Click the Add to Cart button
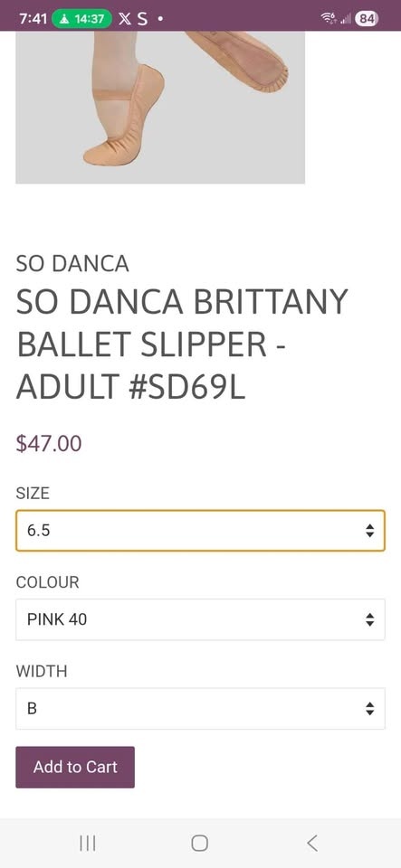This screenshot has width=401, height=868. (75, 768)
